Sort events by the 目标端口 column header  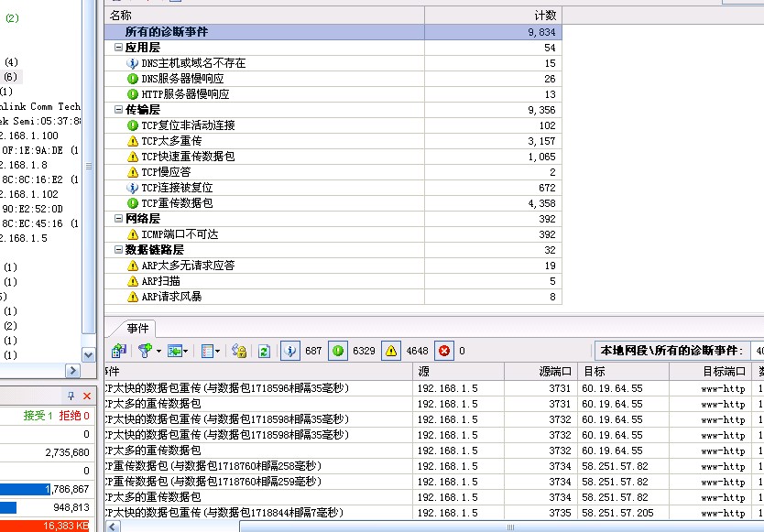pos(711,371)
